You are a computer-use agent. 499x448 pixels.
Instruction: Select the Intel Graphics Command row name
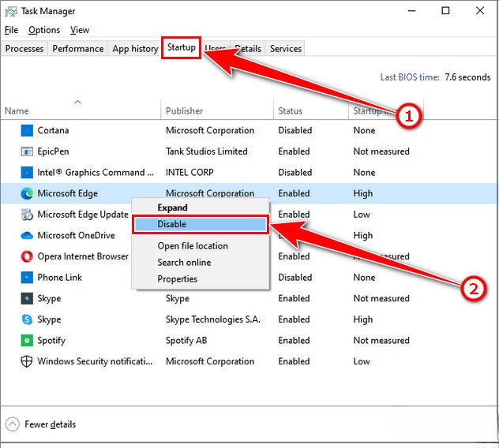[x=96, y=172]
